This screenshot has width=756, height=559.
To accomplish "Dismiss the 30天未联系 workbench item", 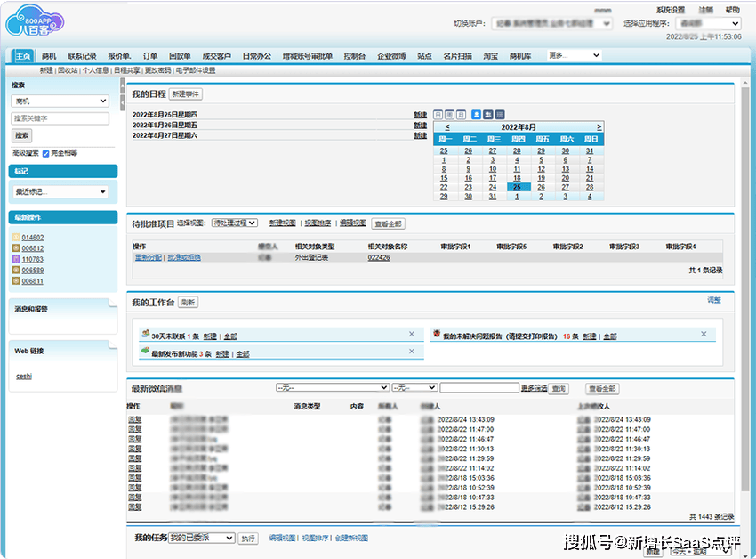I will click(x=411, y=334).
